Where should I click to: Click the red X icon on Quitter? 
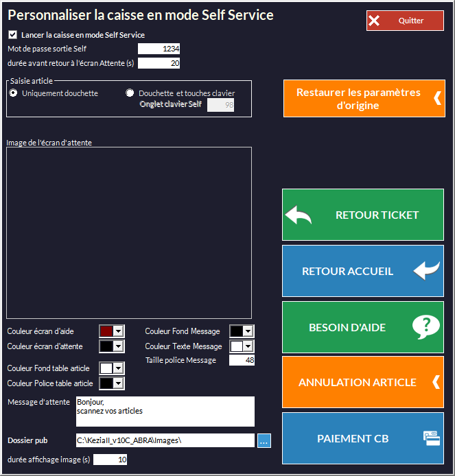[x=374, y=21]
